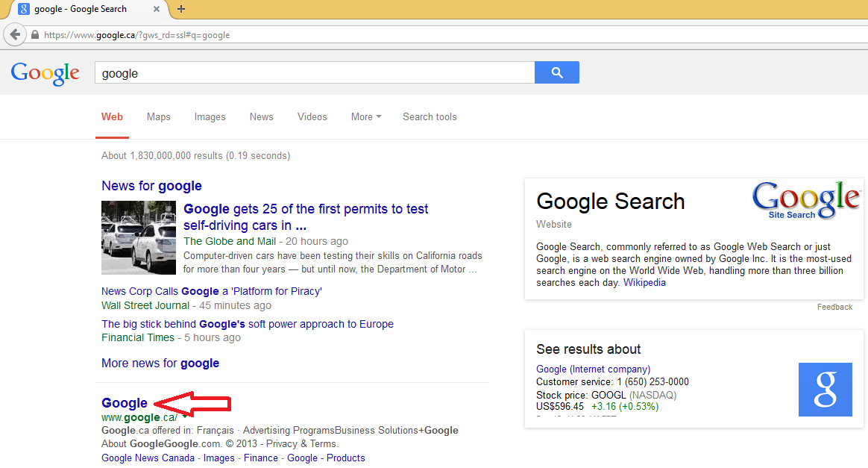Open the self-driving cars news thumbnail

(x=139, y=237)
